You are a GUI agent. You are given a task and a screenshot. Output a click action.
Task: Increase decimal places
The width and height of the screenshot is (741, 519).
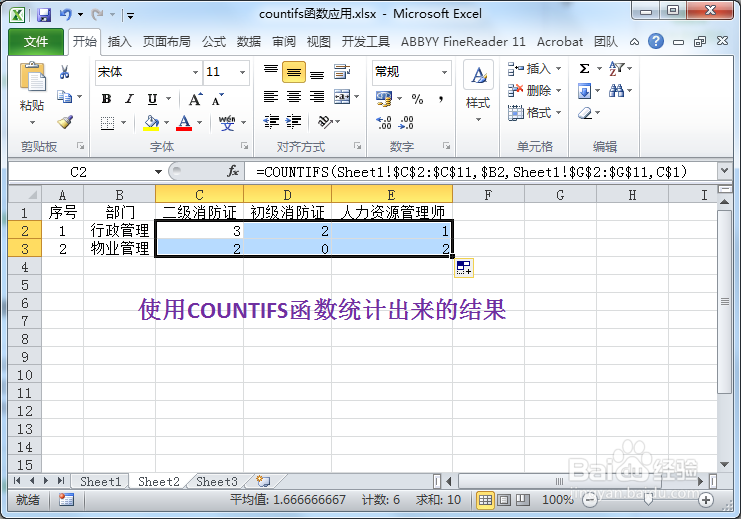384,122
